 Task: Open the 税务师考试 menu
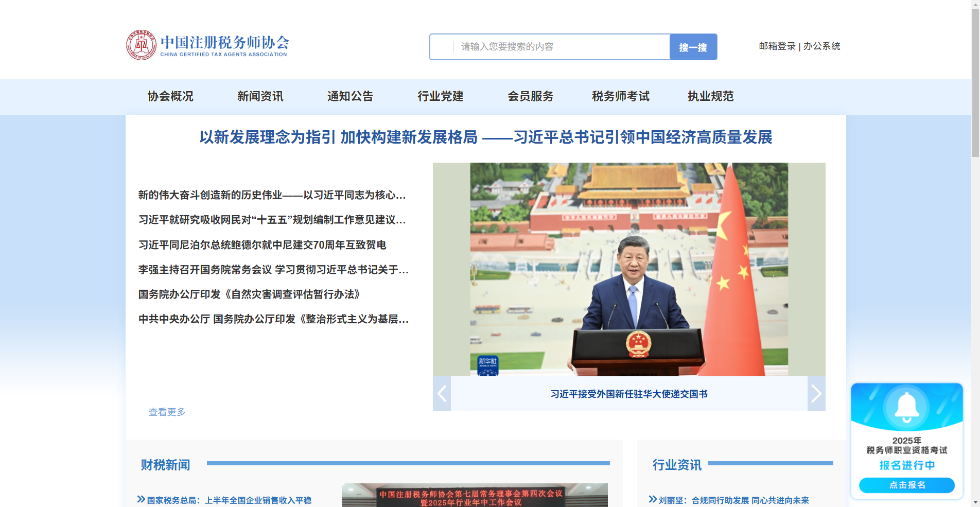(620, 96)
